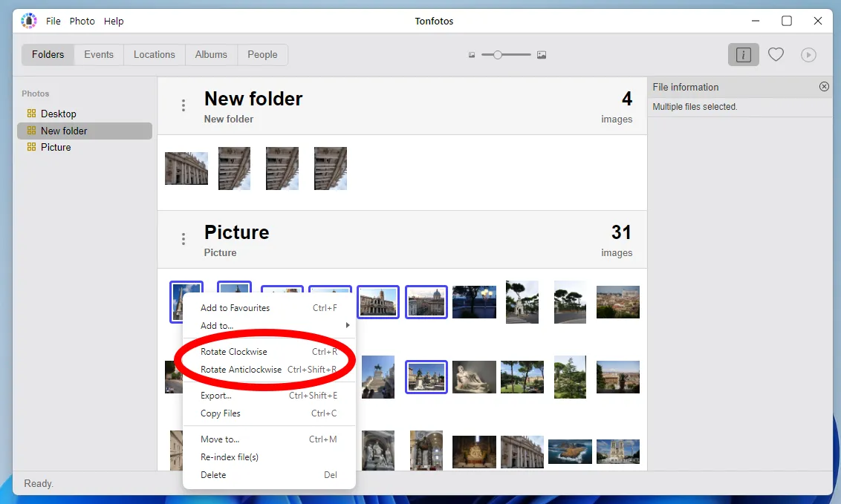Open the File information panel via the i icon
Screen dimensions: 841x504
[744, 54]
